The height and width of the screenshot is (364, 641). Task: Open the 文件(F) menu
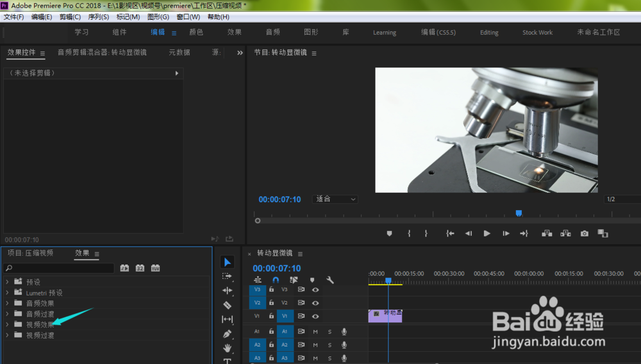pyautogui.click(x=13, y=17)
